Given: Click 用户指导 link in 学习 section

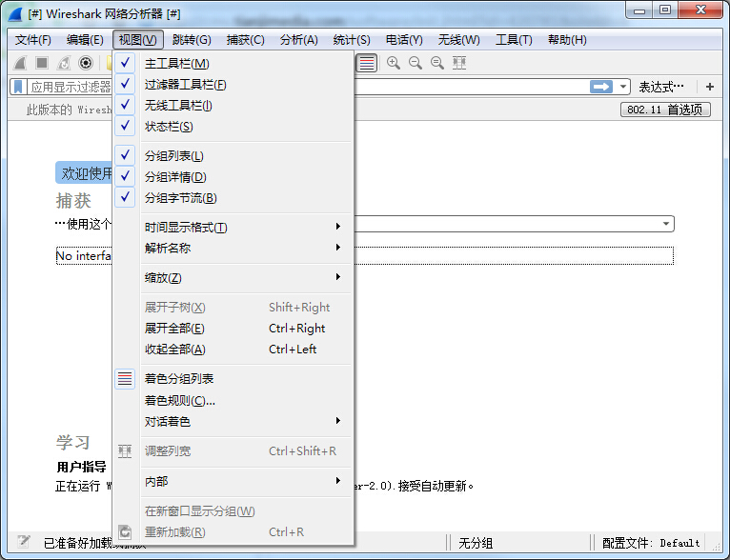Looking at the screenshot, I should [x=81, y=467].
